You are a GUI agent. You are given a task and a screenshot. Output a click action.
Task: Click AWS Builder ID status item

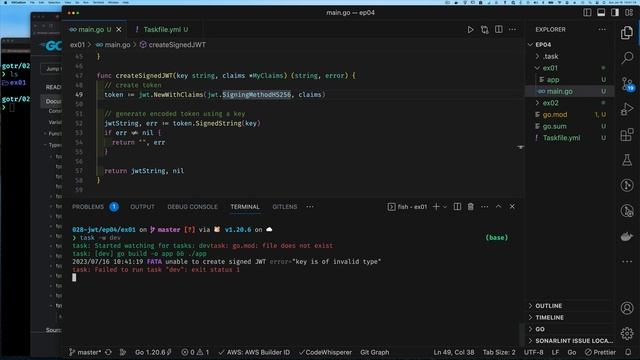point(254,352)
